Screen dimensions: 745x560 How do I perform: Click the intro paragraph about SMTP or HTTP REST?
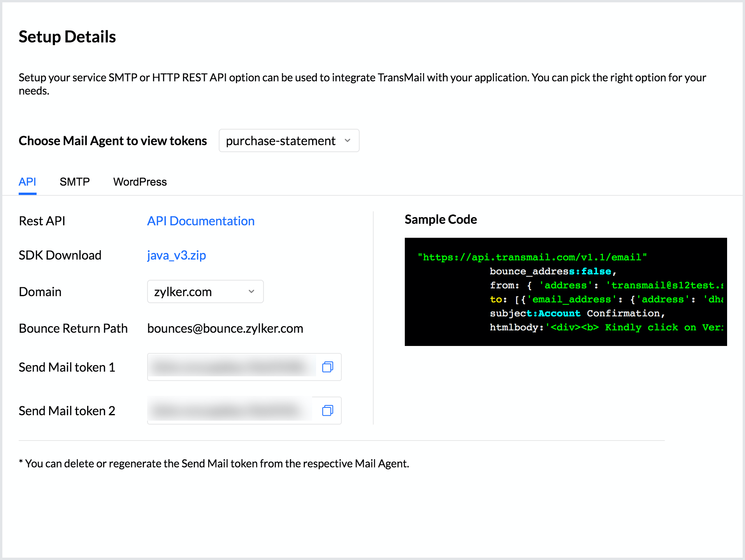pyautogui.click(x=362, y=84)
